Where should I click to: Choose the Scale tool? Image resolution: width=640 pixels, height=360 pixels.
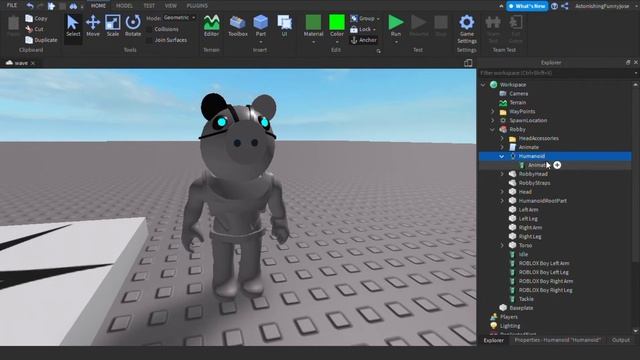click(113, 26)
